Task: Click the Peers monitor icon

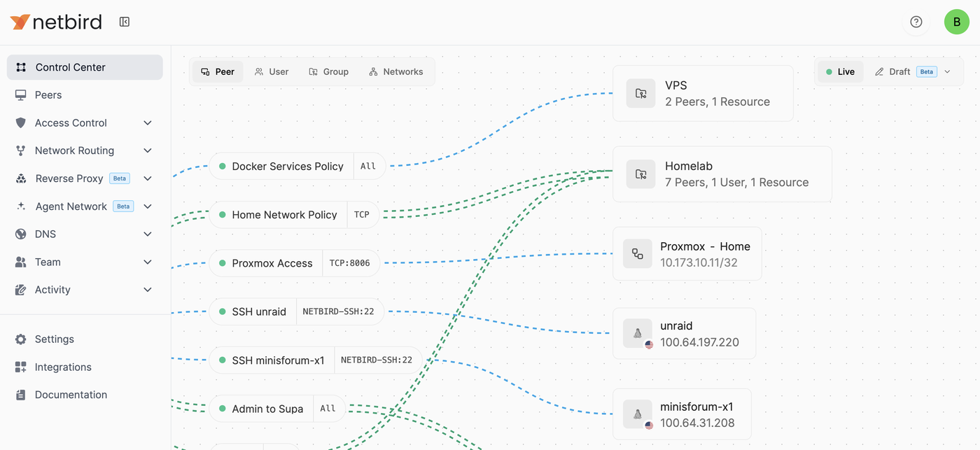Action: tap(21, 95)
